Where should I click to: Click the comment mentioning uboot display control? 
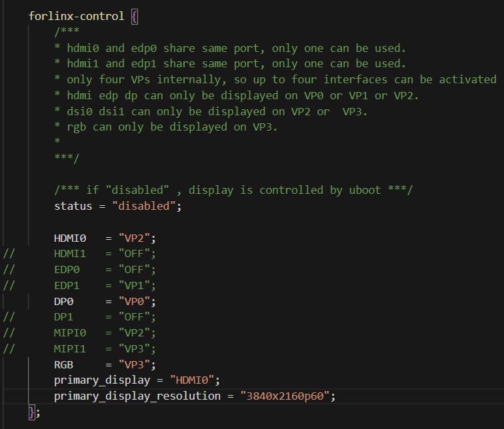pos(233,190)
